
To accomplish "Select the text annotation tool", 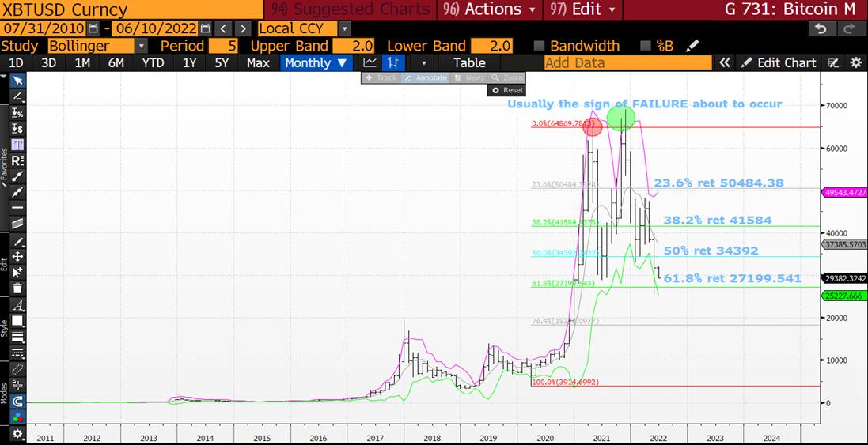I will pyautogui.click(x=17, y=145).
